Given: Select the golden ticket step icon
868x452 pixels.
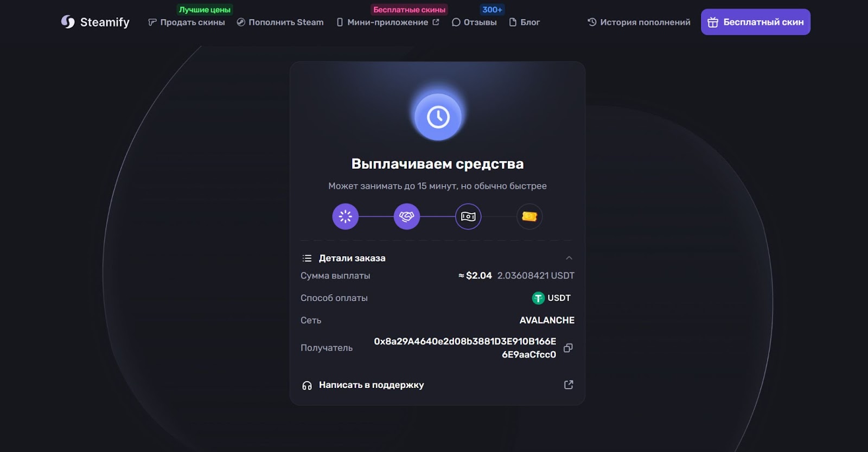Looking at the screenshot, I should click(x=529, y=217).
